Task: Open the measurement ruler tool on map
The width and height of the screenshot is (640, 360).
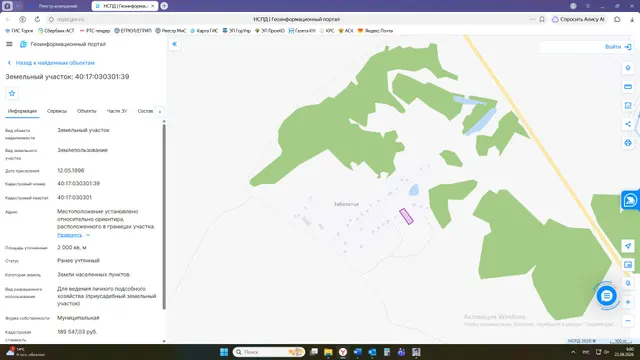Action: point(628,87)
